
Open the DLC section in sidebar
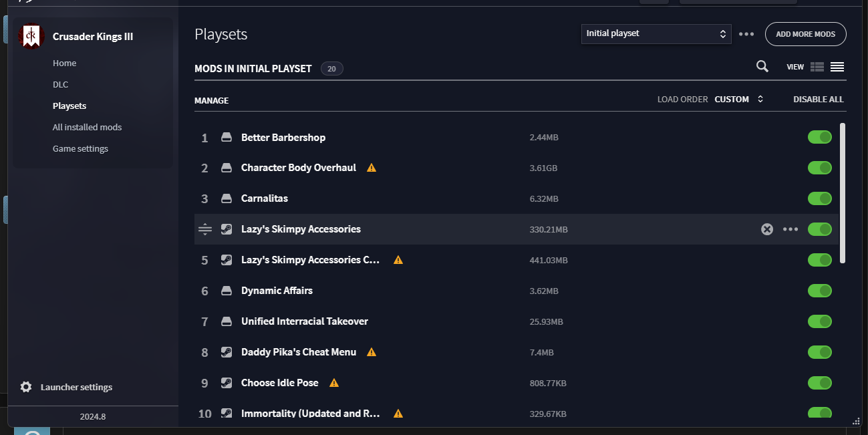60,84
